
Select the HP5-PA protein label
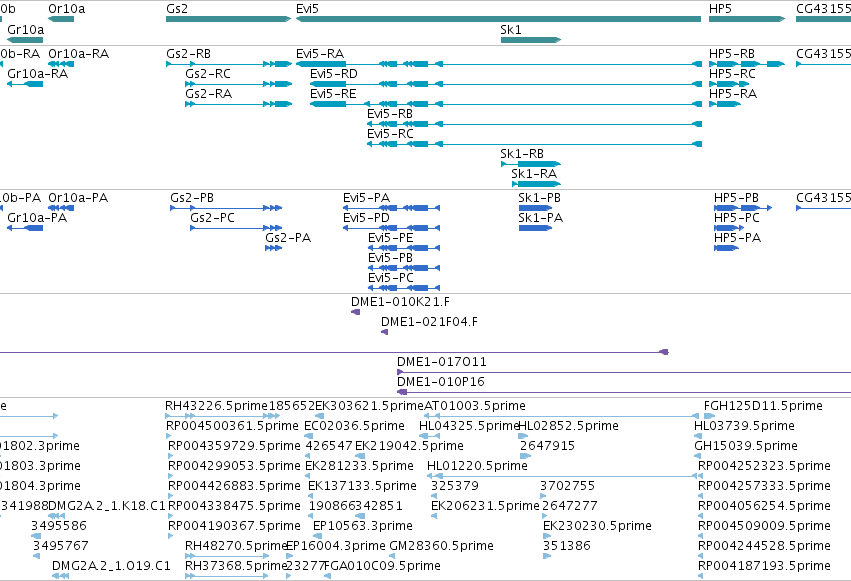(x=738, y=238)
